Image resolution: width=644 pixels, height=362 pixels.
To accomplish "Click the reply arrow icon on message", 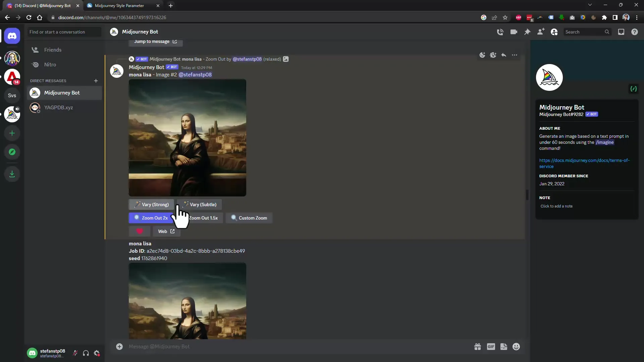I will (504, 55).
